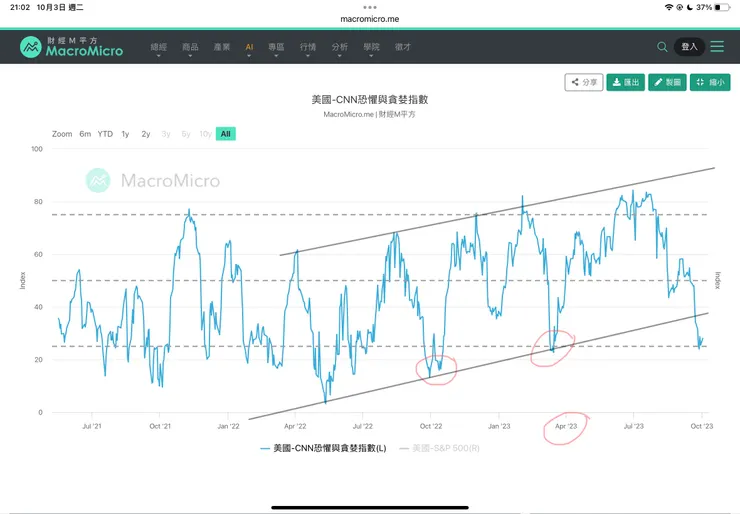Expand dropdown arrow under 總經
740x514 pixels.
click(x=159, y=56)
